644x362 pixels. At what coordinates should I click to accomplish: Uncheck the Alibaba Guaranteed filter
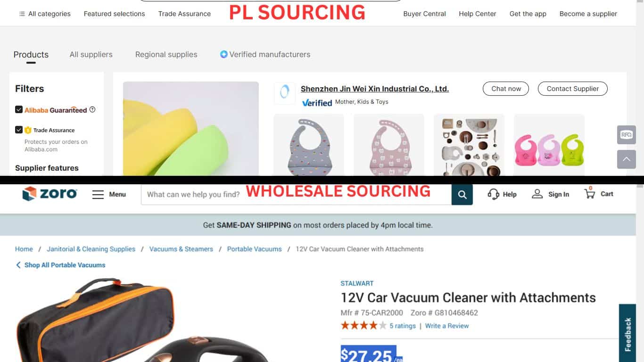(19, 109)
